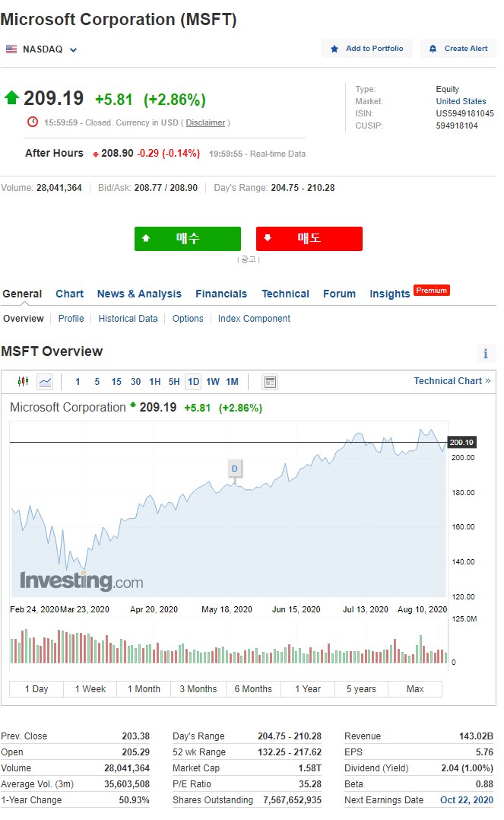The height and width of the screenshot is (820, 504).
Task: Click the 209.19 price label on chart axis
Action: pos(461,443)
